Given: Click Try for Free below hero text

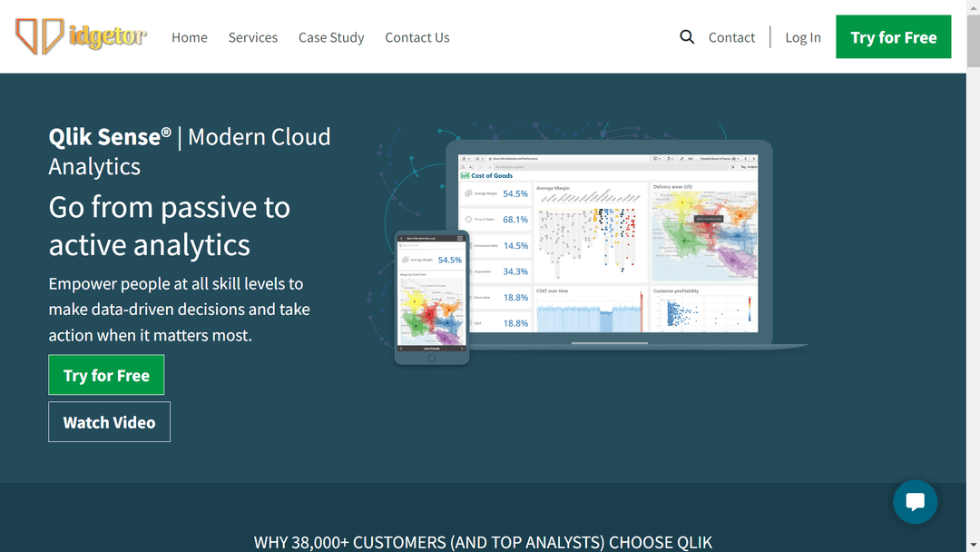Looking at the screenshot, I should coord(106,375).
